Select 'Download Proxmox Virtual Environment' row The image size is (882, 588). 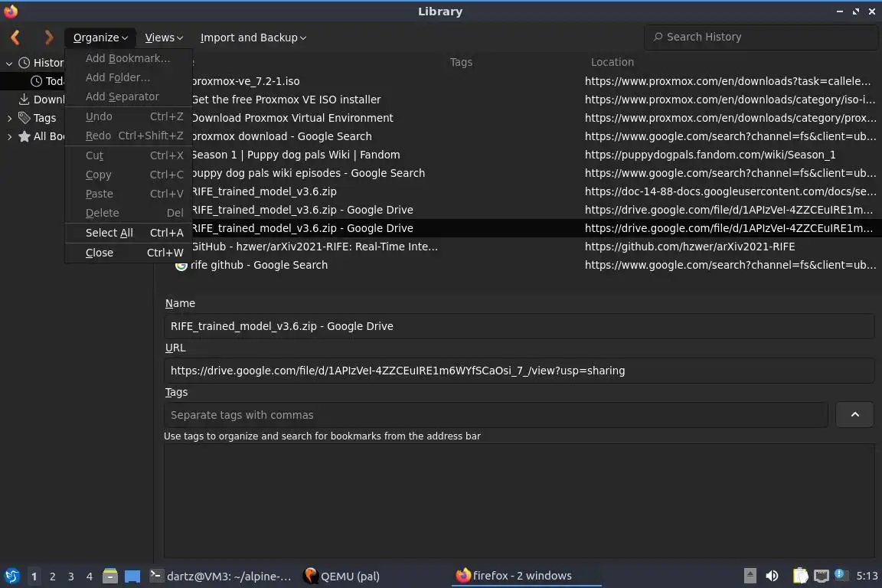click(518, 118)
